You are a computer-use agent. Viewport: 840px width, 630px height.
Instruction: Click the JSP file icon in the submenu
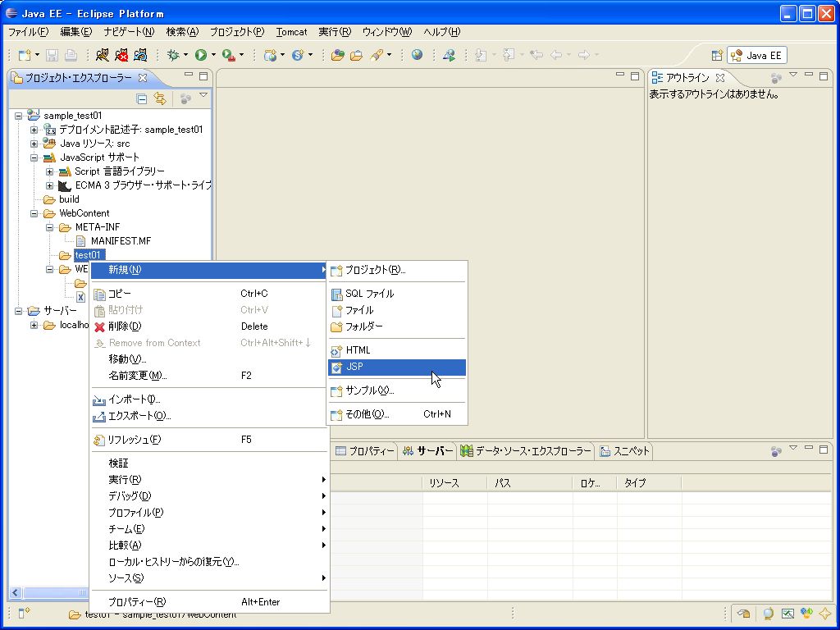(x=337, y=367)
